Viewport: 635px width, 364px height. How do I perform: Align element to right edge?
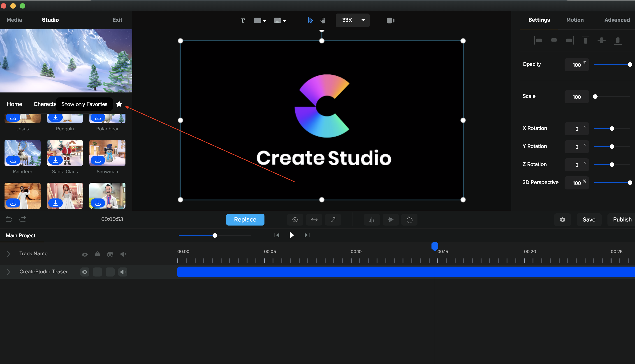570,40
